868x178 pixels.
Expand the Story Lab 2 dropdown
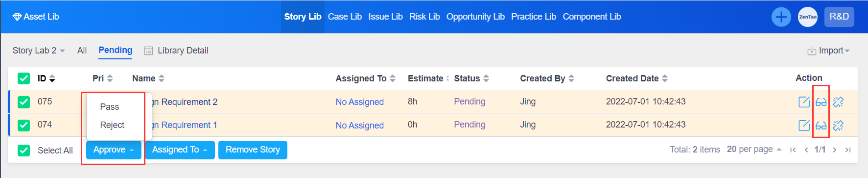coord(39,51)
